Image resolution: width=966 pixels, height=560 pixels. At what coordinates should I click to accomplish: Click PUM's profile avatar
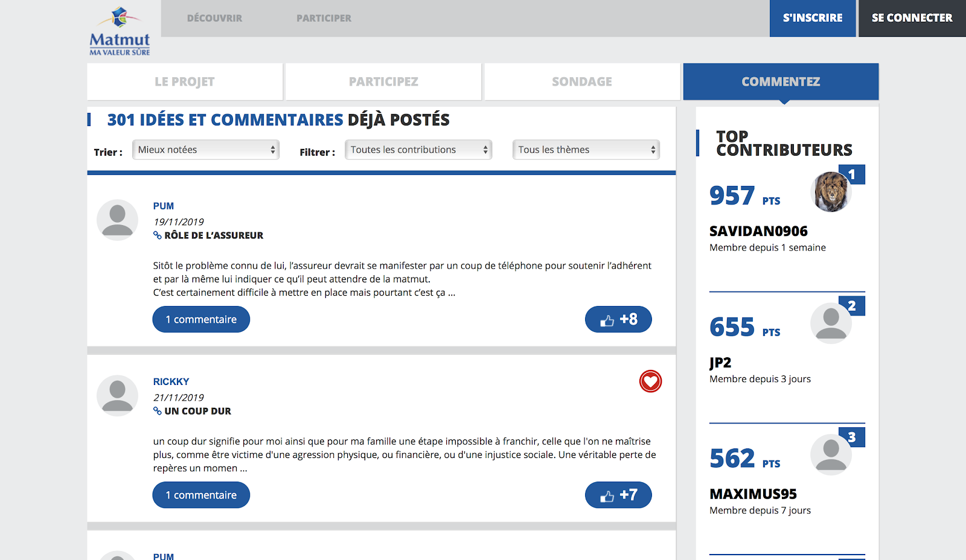[x=118, y=220]
